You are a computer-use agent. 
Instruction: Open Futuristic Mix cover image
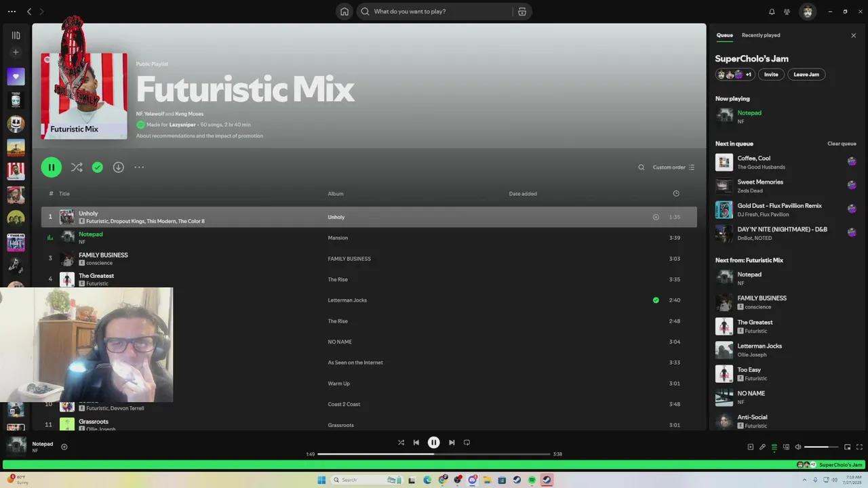click(x=84, y=96)
